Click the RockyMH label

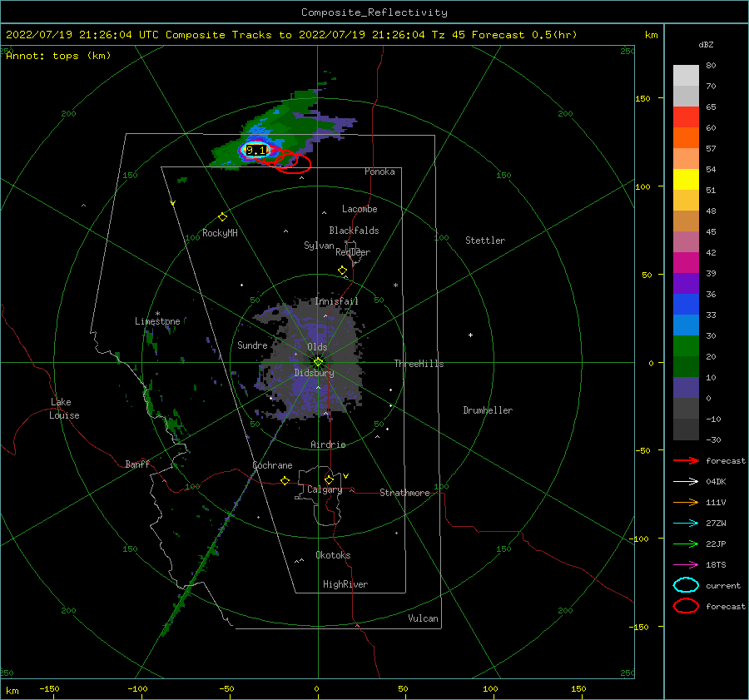pyautogui.click(x=220, y=233)
